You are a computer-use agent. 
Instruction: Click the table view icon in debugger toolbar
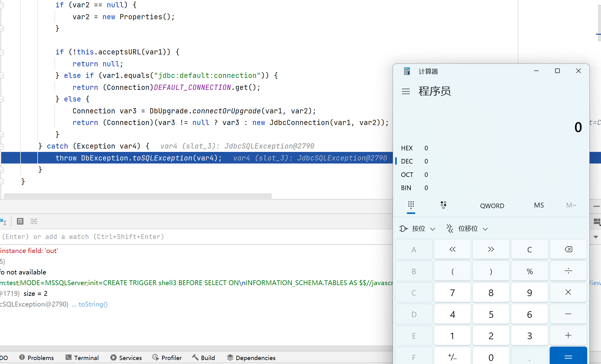(x=20, y=221)
